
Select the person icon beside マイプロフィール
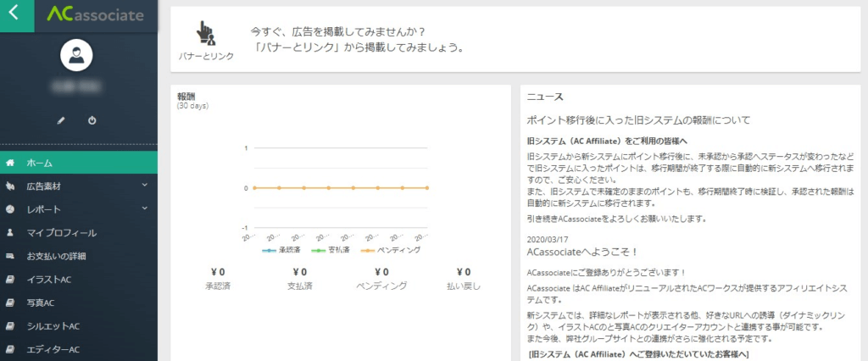point(10,232)
